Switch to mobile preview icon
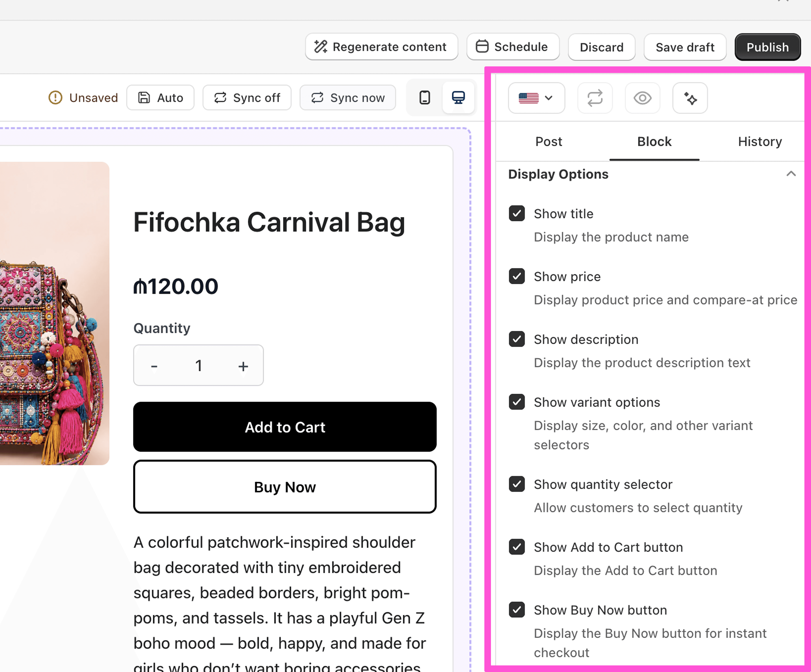811x672 pixels. point(425,98)
